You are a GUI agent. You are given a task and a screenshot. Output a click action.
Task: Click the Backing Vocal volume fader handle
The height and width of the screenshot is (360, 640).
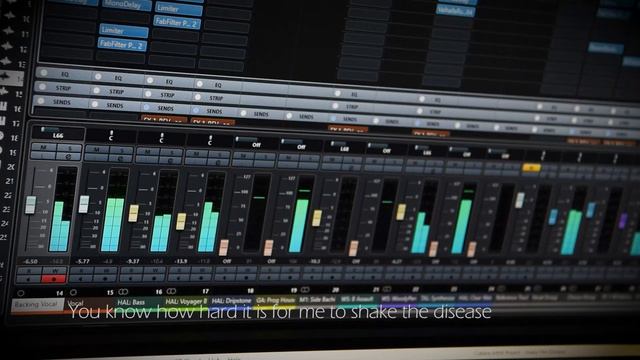pos(31,205)
